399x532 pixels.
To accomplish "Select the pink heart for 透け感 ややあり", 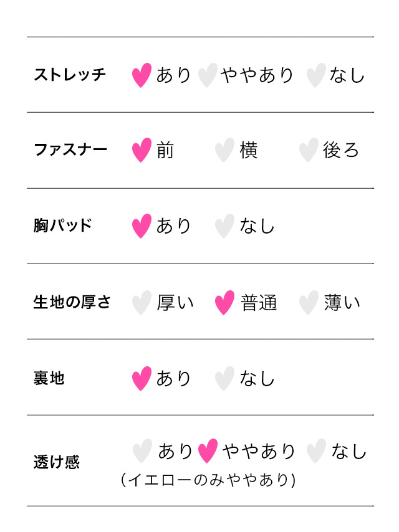I will (208, 451).
